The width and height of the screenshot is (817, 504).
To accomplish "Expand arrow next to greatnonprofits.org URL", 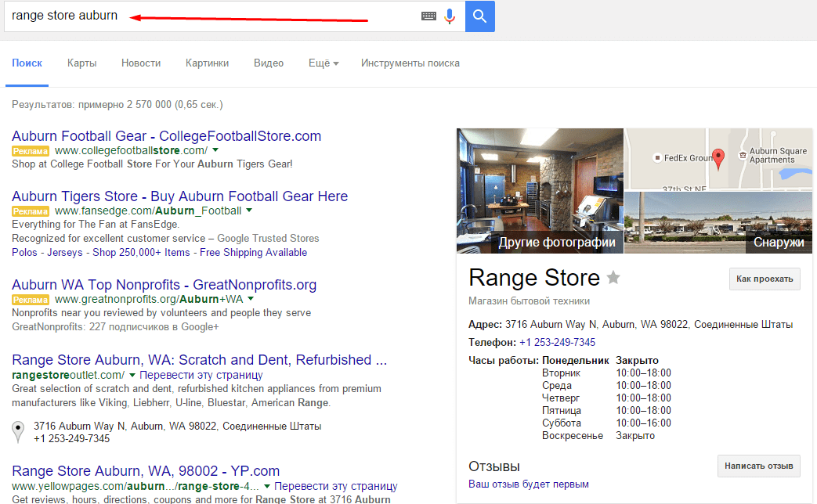I will [x=251, y=299].
